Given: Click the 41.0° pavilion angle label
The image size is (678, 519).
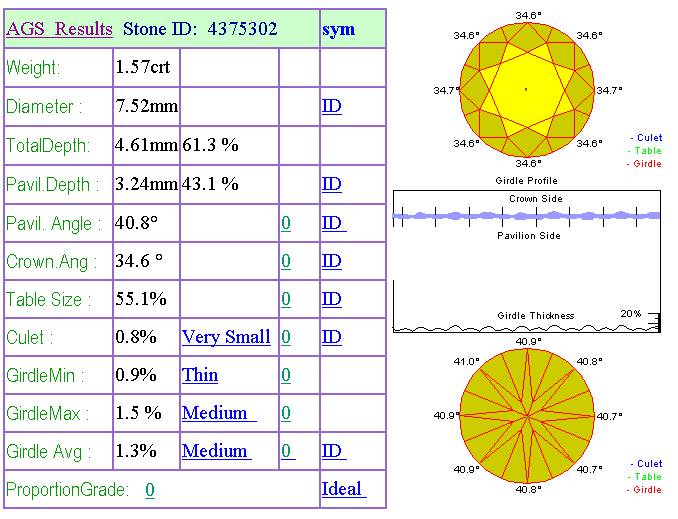Looking at the screenshot, I should coord(467,361).
